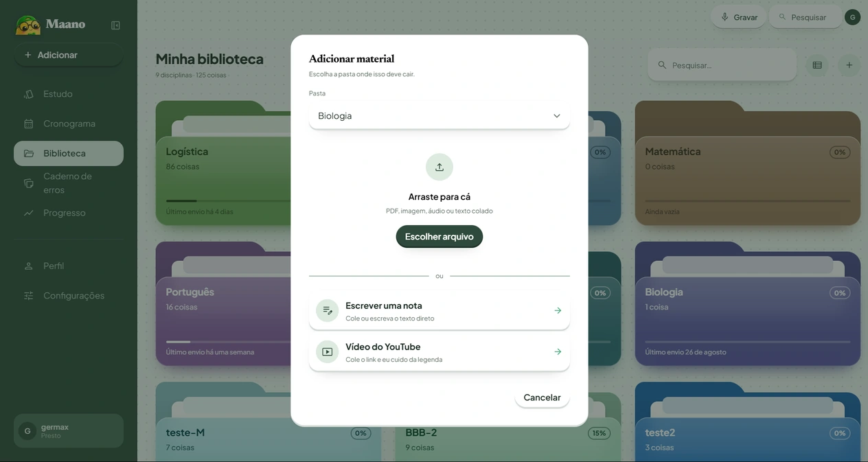868x462 pixels.
Task: Open the Biologia folder card
Action: click(748, 304)
